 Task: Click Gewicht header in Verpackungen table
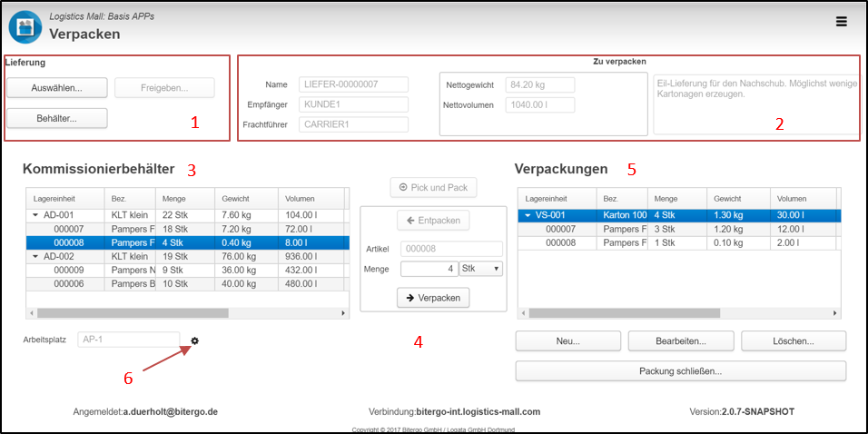point(738,198)
